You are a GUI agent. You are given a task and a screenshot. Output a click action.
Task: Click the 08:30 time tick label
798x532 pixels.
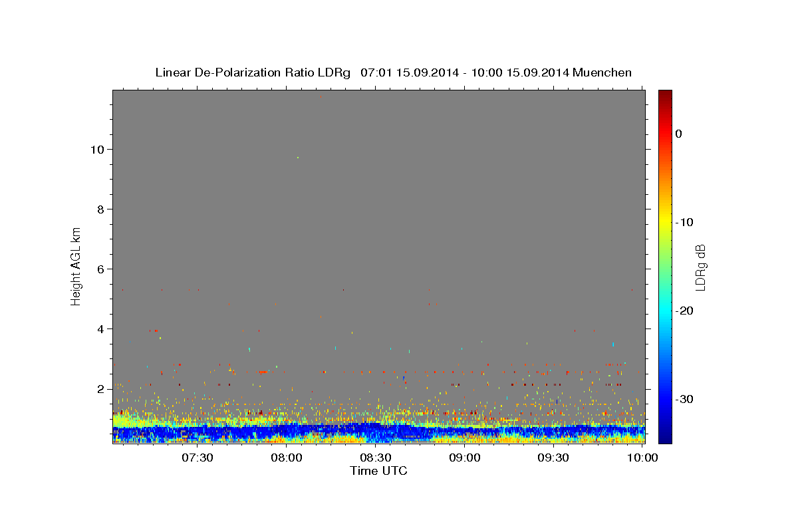coord(376,458)
